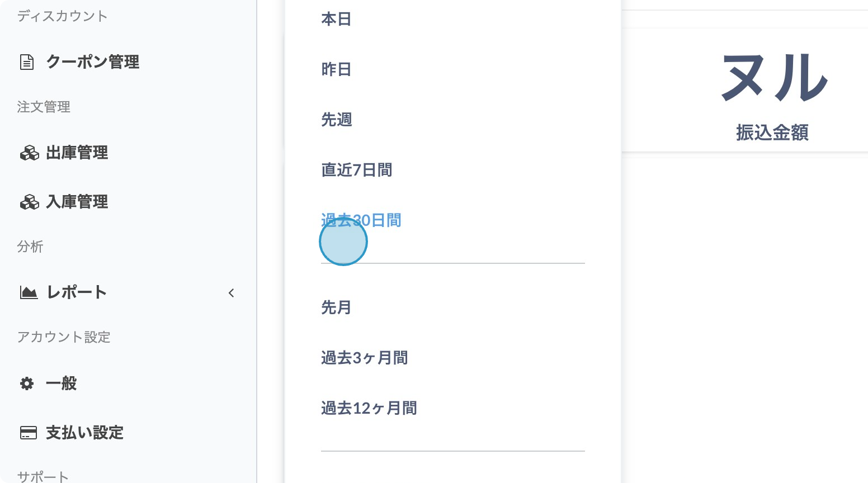Open クーポン管理 in the sidebar
The image size is (868, 483).
pyautogui.click(x=93, y=62)
